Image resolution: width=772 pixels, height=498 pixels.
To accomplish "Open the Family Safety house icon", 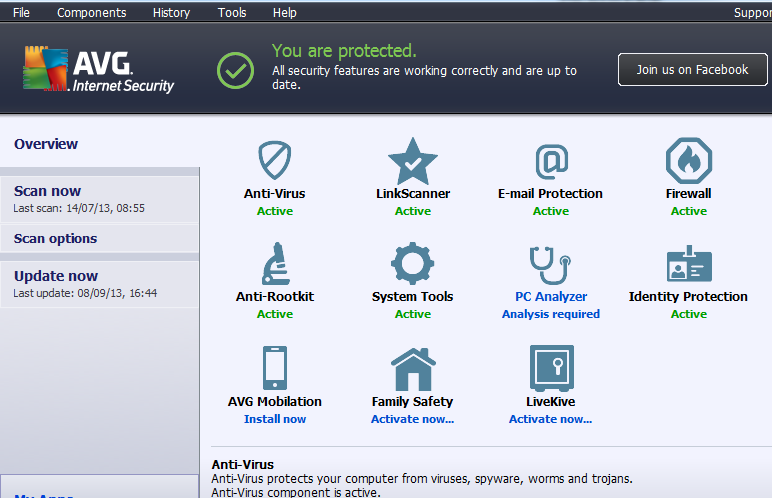I will [413, 369].
